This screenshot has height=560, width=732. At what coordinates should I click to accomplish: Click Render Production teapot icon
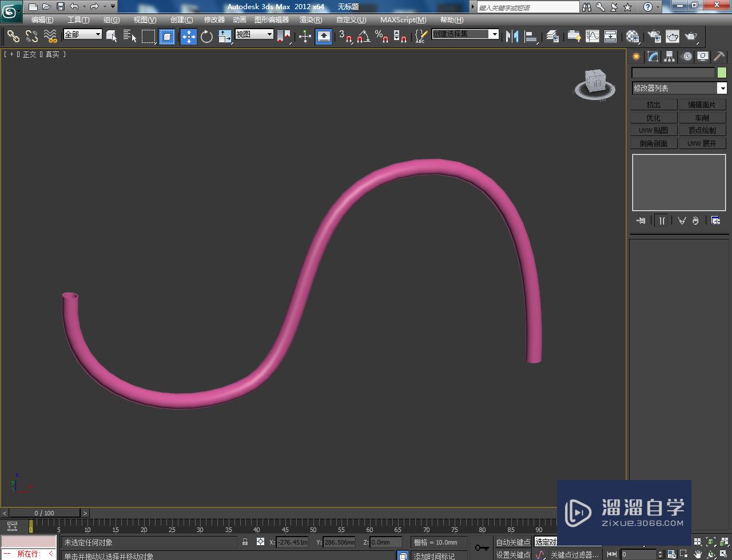[x=691, y=36]
